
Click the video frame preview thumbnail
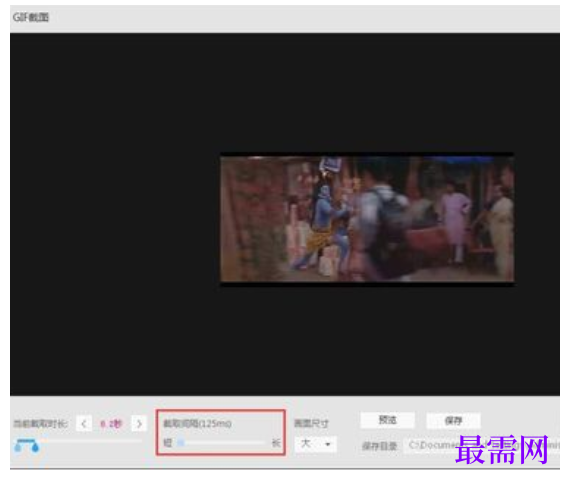pyautogui.click(x=367, y=219)
